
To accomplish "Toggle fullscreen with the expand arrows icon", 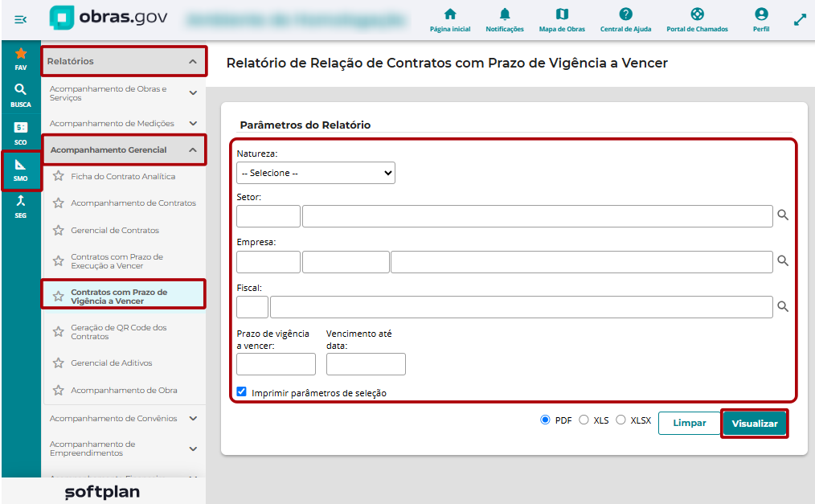I will click(800, 20).
